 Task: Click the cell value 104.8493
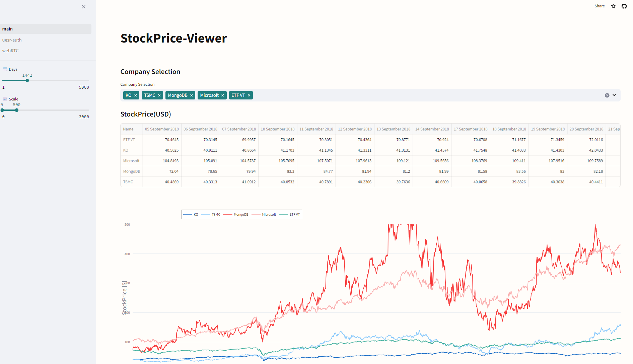162,161
